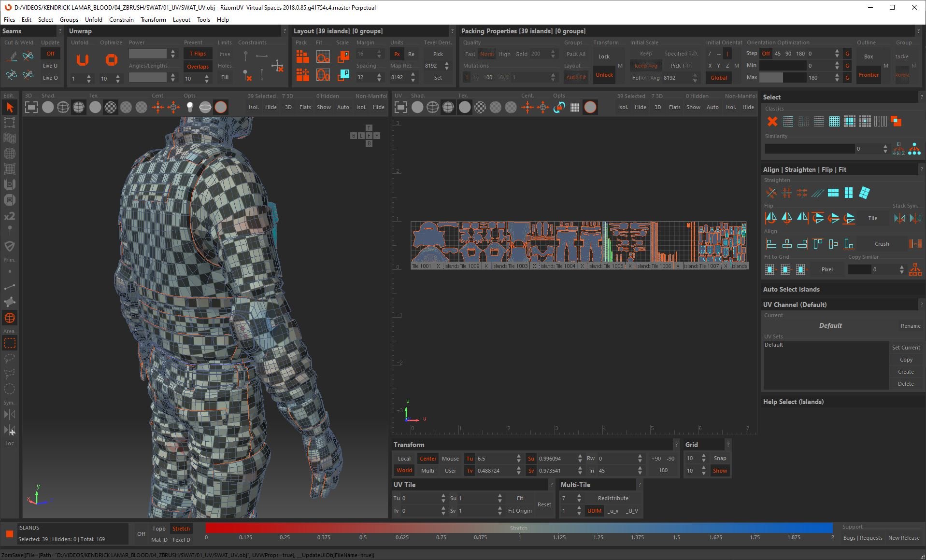
Task: Click the Similarity value stepper arrows
Action: (x=885, y=149)
